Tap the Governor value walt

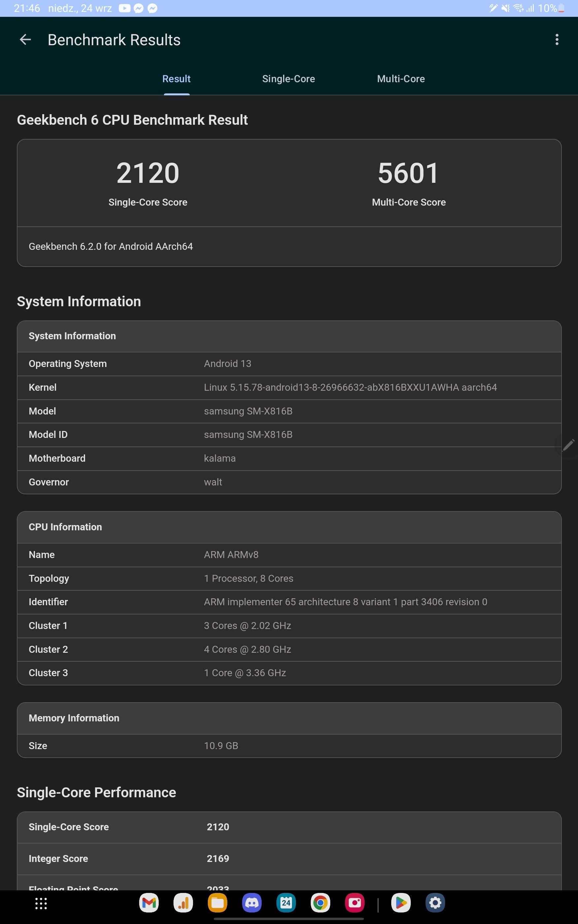(213, 482)
